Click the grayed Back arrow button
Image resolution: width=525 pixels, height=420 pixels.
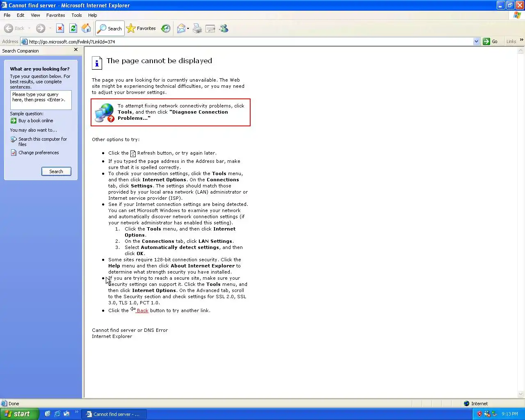tap(14, 28)
